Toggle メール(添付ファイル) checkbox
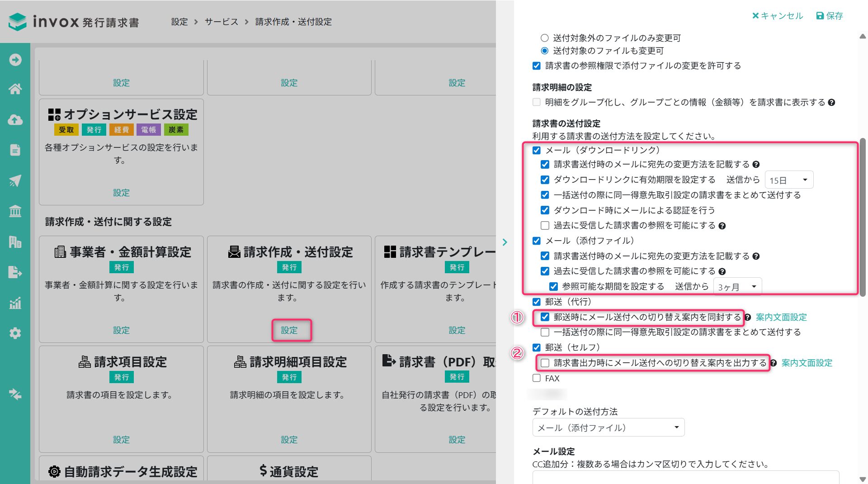This screenshot has height=484, width=868. [537, 241]
